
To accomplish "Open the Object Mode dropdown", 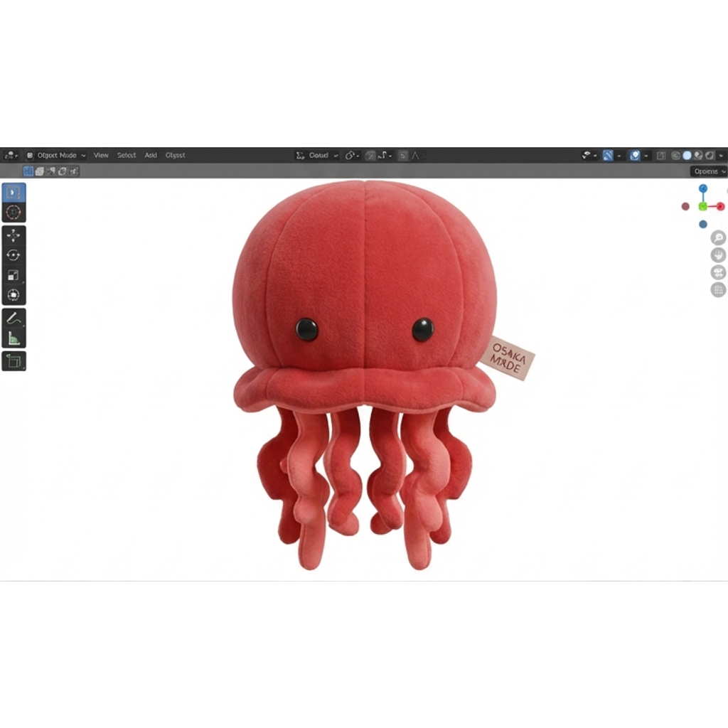I will [x=56, y=156].
